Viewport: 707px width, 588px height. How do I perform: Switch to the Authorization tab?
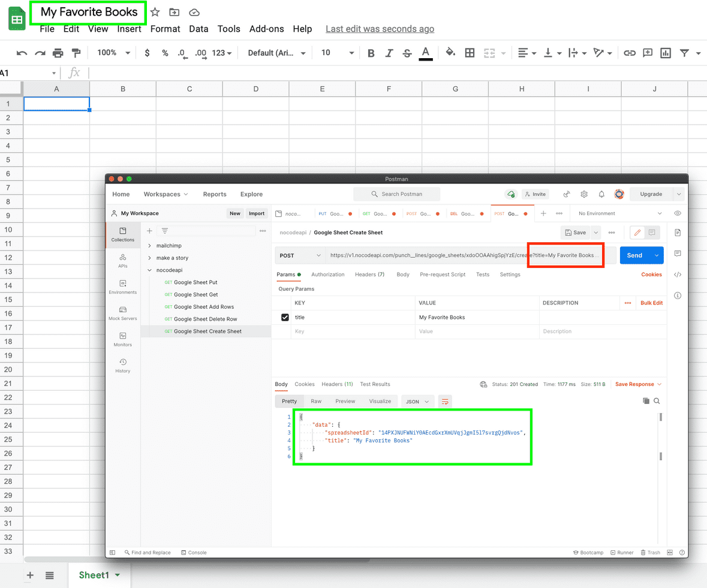[328, 275]
